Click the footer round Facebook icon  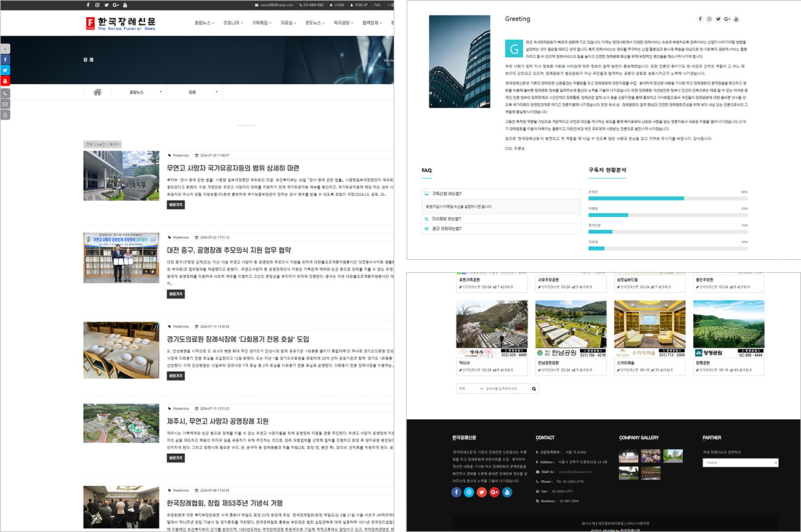coord(457,492)
